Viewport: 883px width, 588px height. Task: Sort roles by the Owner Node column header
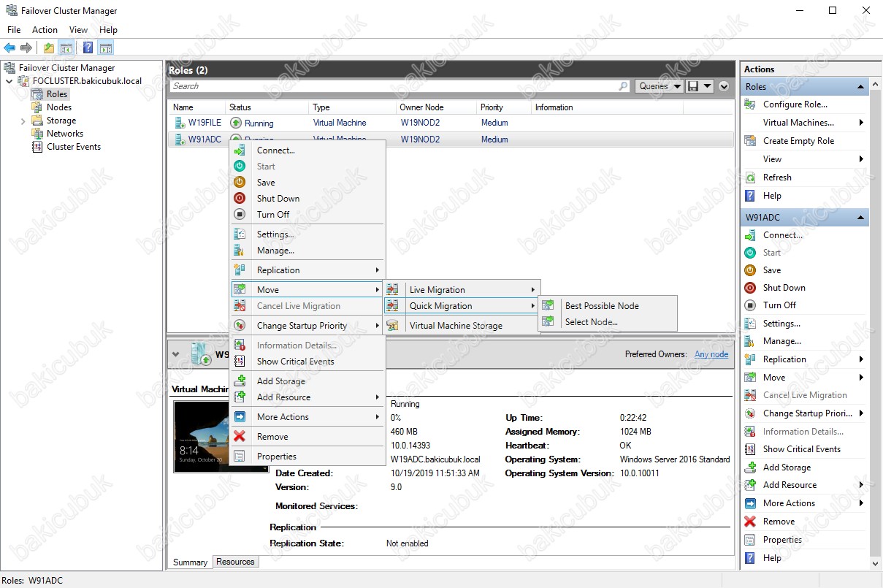tap(435, 107)
